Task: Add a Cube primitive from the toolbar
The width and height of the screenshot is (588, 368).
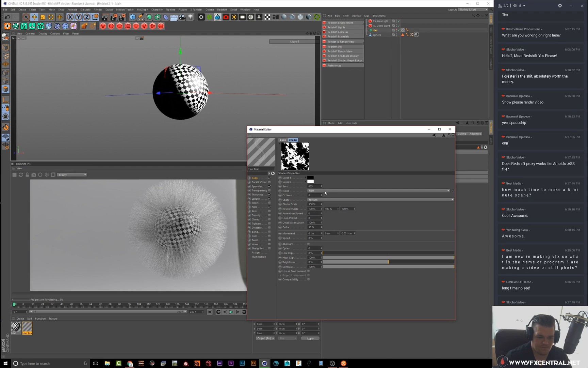Action: tap(133, 17)
